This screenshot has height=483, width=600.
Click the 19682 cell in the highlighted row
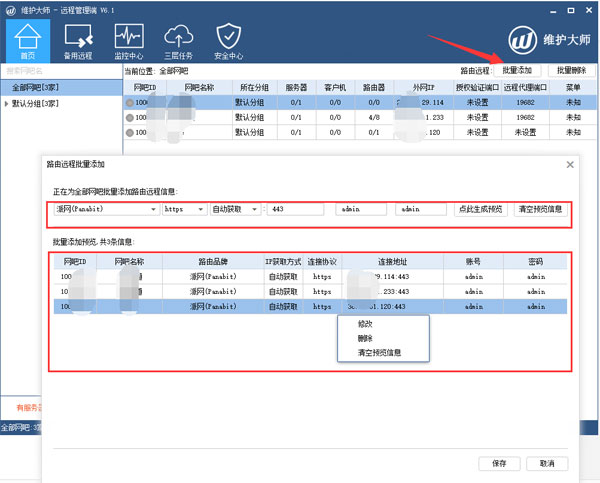(525, 103)
